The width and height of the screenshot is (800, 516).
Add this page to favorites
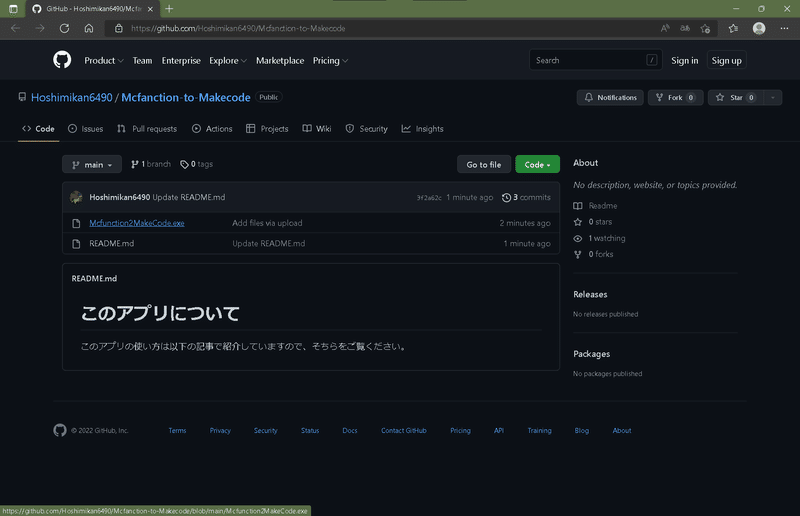706,28
